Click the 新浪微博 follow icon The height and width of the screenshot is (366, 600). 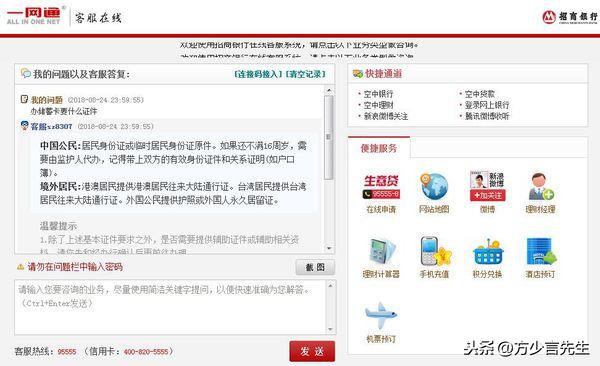point(488,186)
